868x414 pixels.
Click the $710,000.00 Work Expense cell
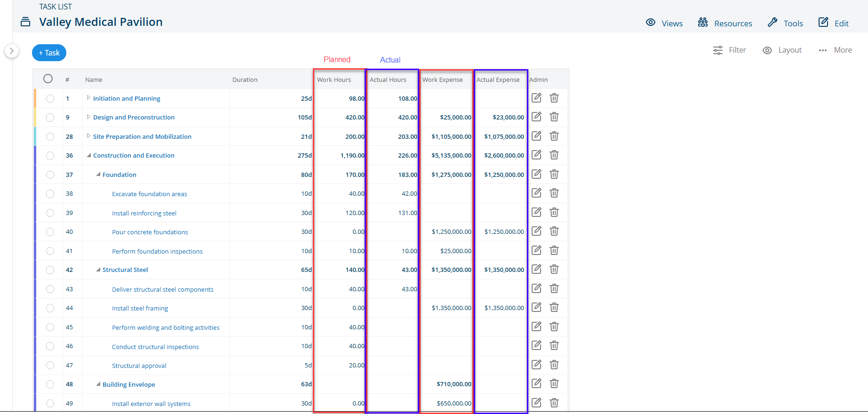tap(454, 384)
